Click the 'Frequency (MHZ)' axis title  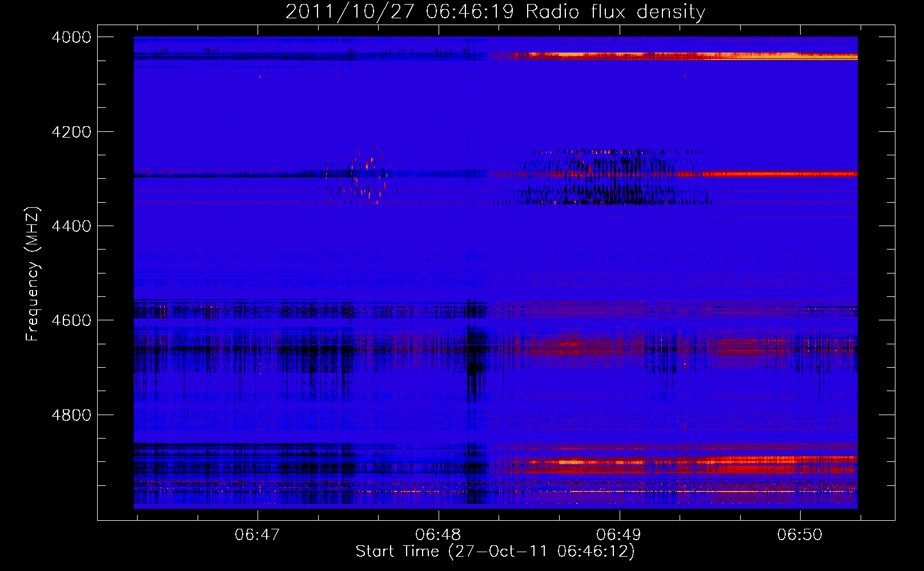(x=33, y=274)
